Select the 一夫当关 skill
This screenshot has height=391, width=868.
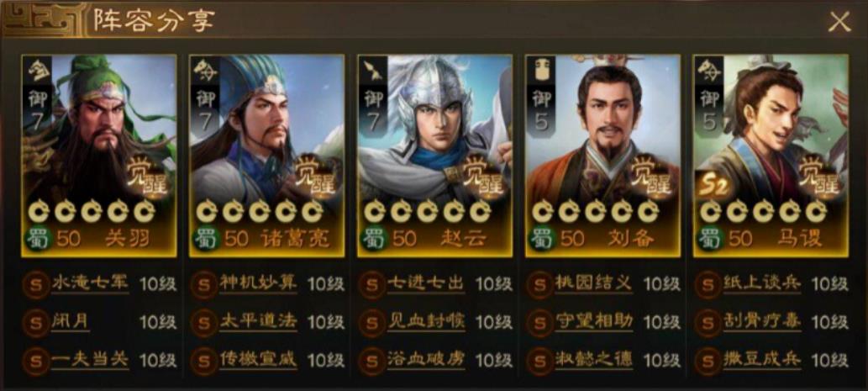[x=90, y=360]
